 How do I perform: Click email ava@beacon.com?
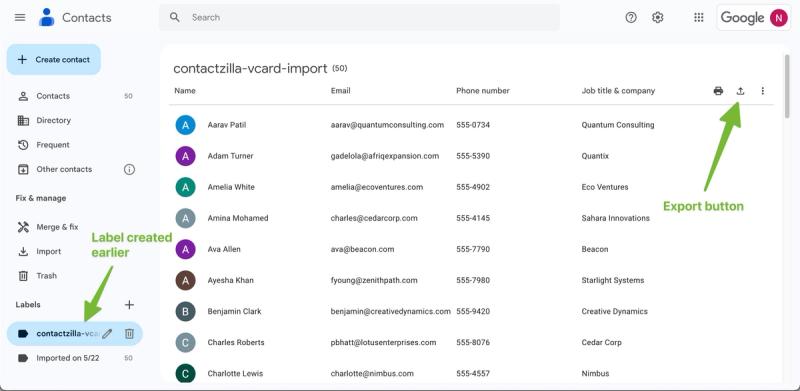tap(362, 250)
